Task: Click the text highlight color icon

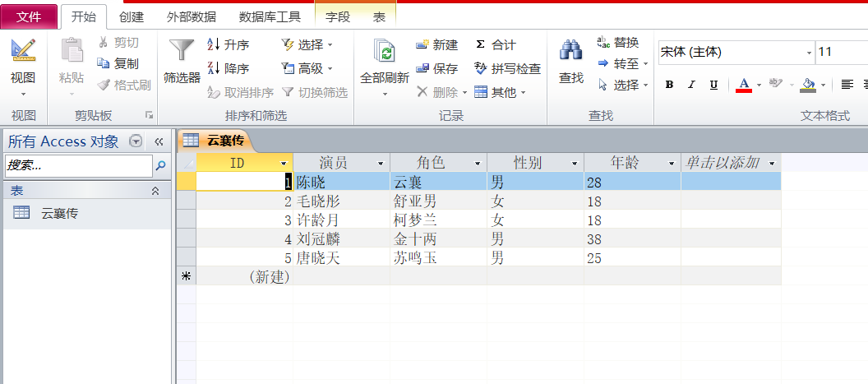Action: point(776,84)
